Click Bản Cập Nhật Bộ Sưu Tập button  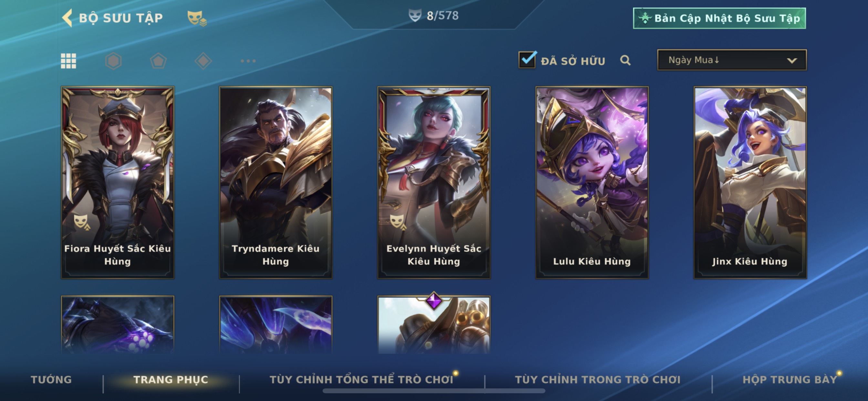719,18
